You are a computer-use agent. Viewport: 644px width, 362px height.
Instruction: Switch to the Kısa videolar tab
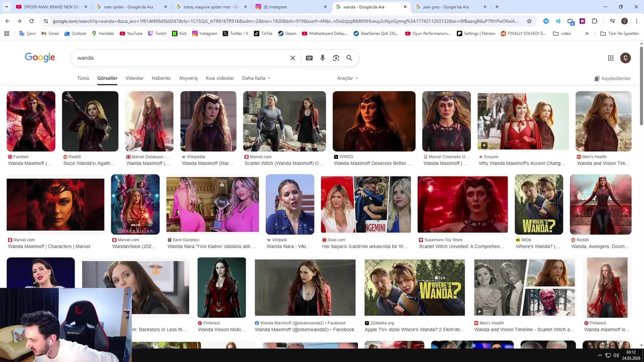coord(220,78)
